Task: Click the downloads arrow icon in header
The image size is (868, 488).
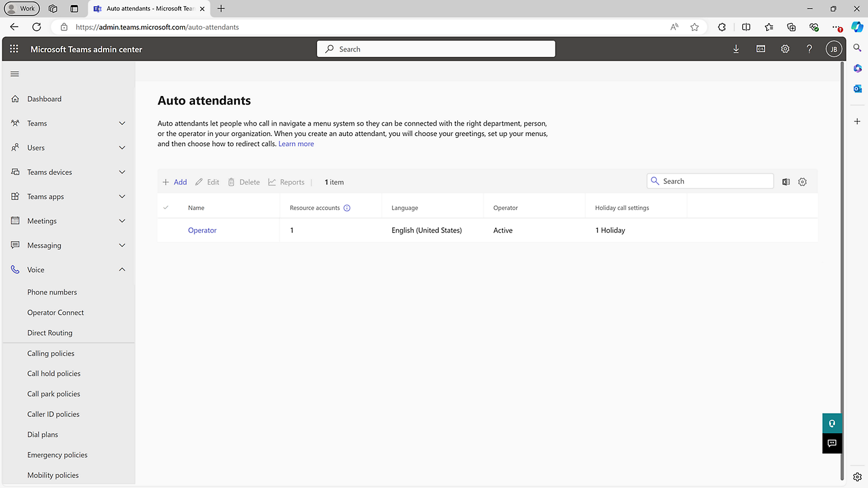Action: pos(736,49)
